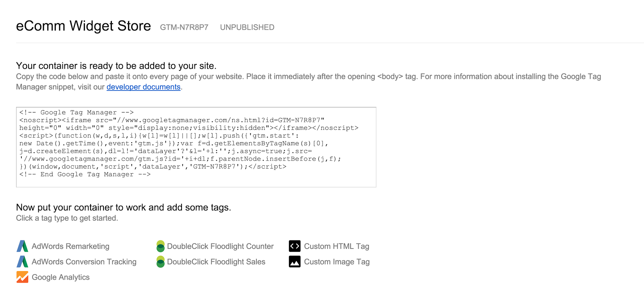The height and width of the screenshot is (298, 644).
Task: Add a Google Analytics tag
Action: click(x=61, y=277)
